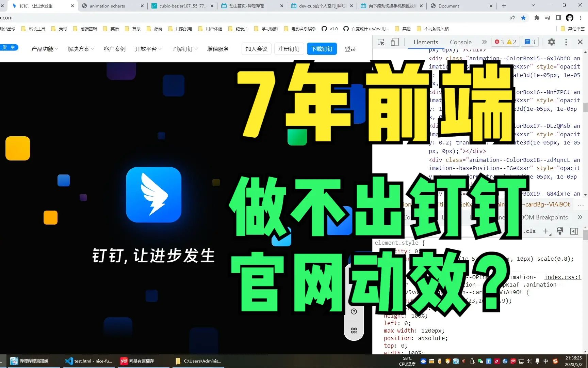The width and height of the screenshot is (588, 368).
Task: Add a new style rule with plus icon
Action: tap(546, 231)
